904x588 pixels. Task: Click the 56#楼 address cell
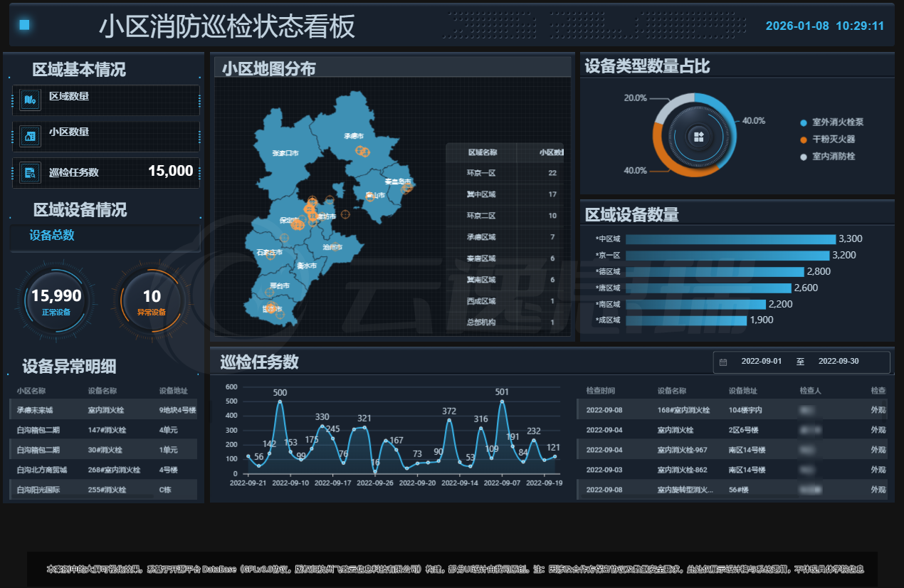(x=739, y=490)
